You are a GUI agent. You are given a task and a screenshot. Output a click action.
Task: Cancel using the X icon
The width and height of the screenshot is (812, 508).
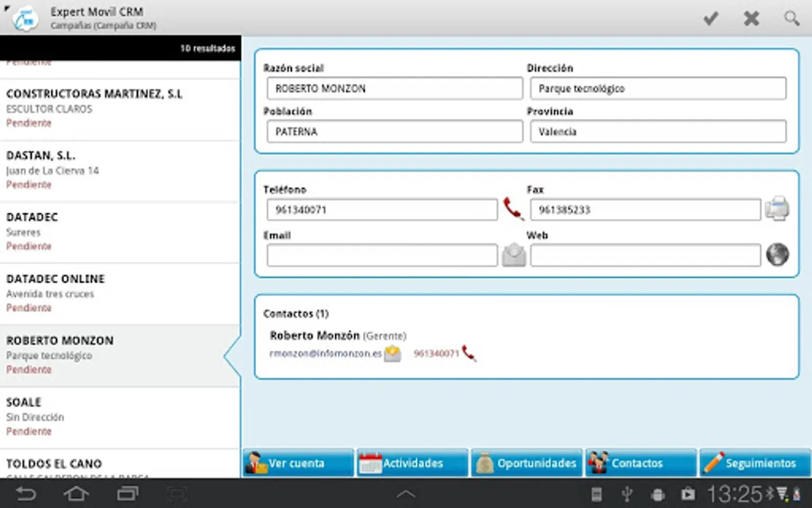(x=751, y=19)
